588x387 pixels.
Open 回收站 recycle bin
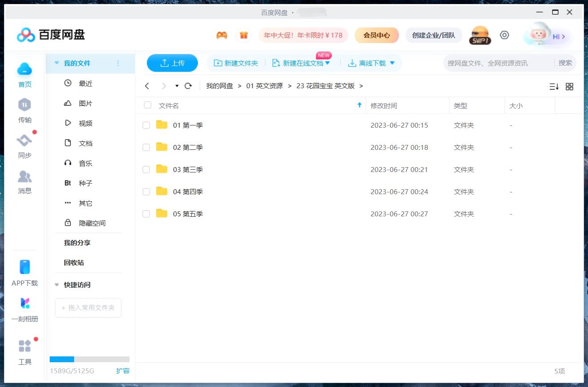coord(74,262)
